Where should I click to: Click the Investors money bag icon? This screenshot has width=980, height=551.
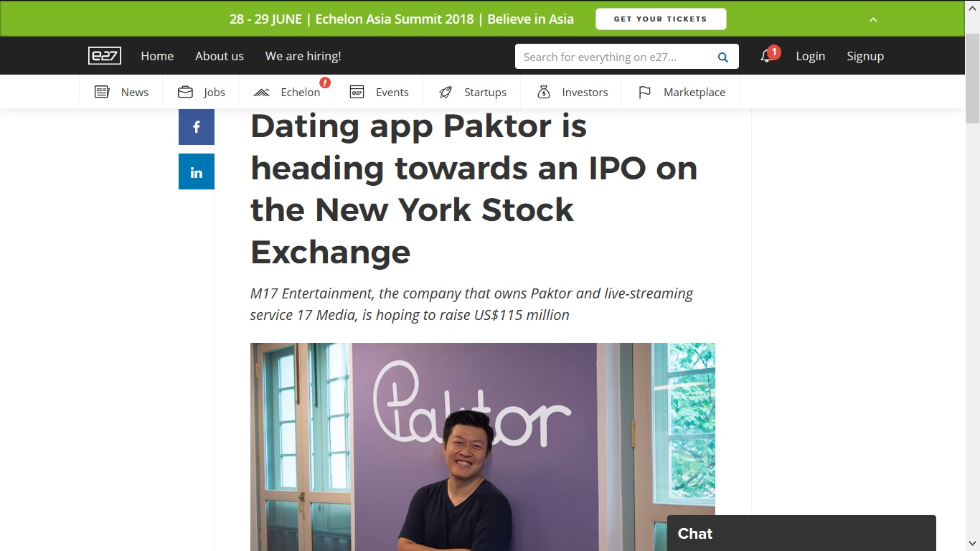[x=544, y=92]
